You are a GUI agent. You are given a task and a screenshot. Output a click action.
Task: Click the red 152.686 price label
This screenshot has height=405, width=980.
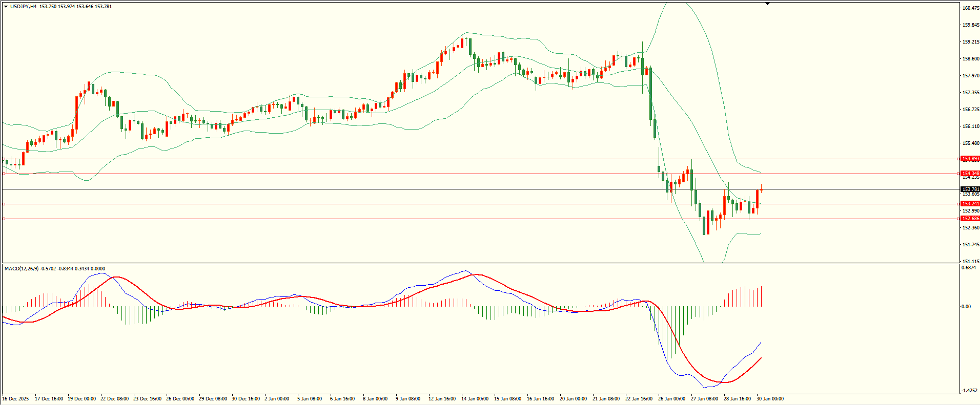point(970,219)
